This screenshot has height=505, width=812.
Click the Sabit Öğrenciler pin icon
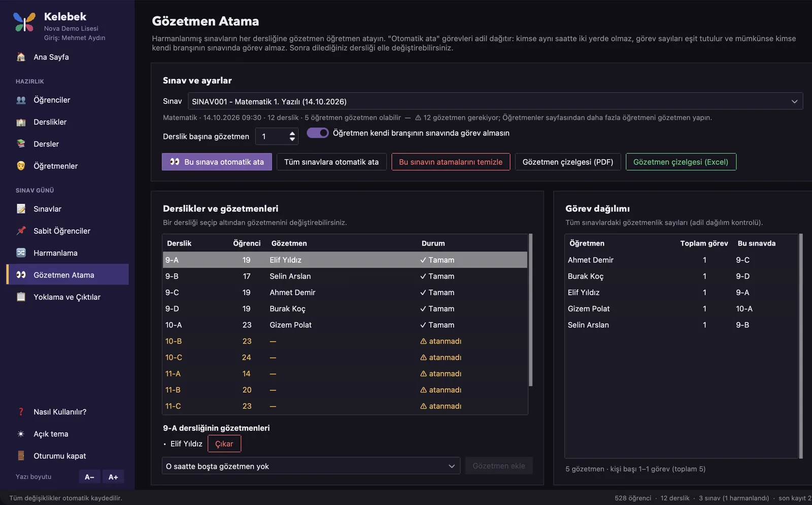click(x=21, y=231)
